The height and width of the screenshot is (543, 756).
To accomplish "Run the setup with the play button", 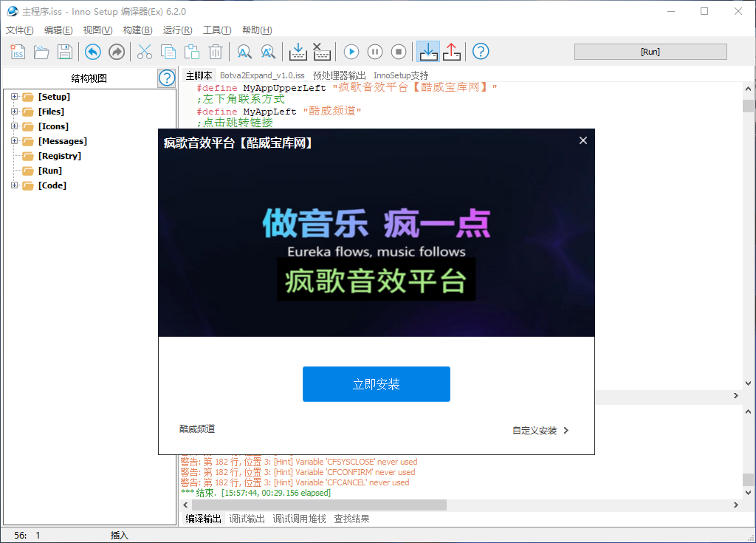I will pyautogui.click(x=351, y=52).
